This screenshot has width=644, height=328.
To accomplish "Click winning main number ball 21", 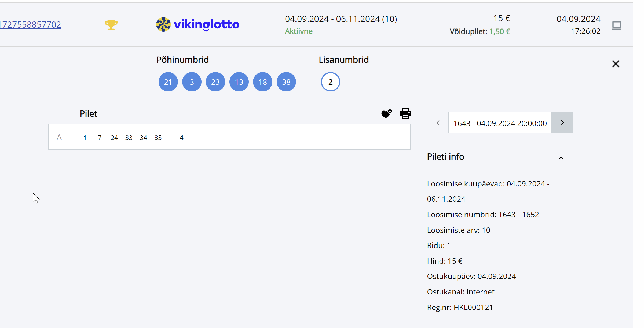I will (x=168, y=82).
